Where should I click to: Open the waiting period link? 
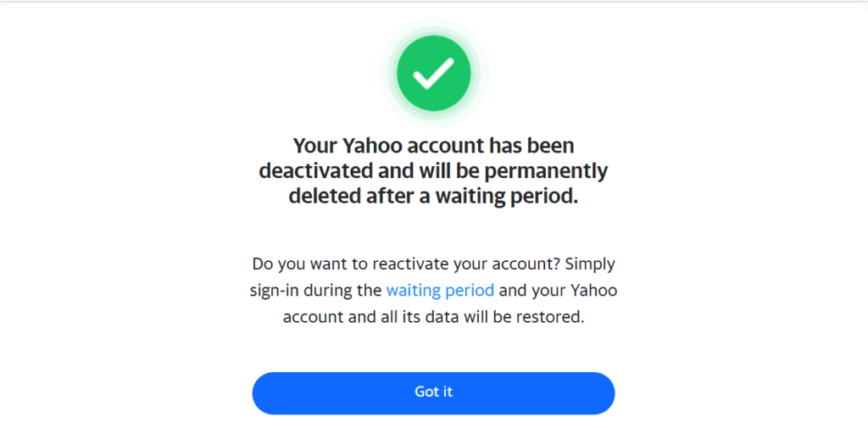(x=440, y=291)
